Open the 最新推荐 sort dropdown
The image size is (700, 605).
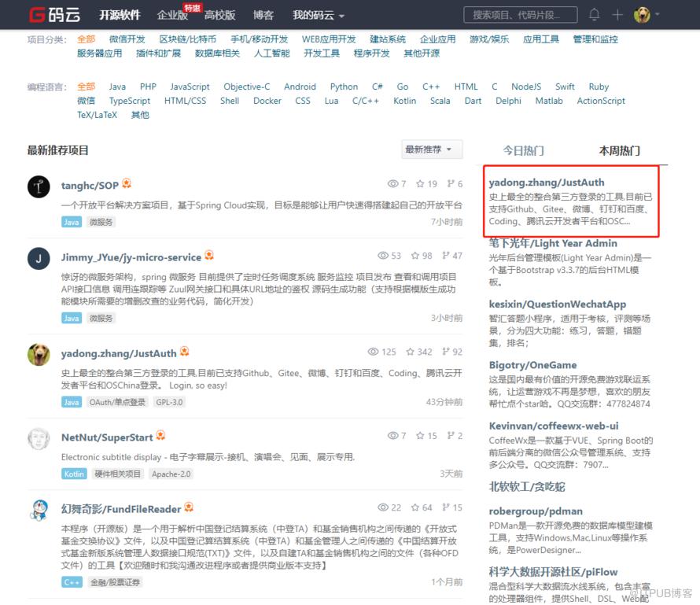point(432,149)
